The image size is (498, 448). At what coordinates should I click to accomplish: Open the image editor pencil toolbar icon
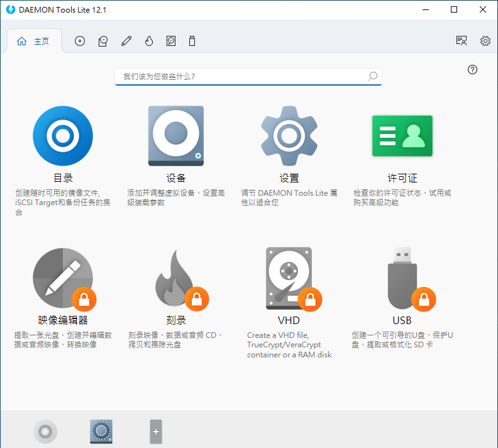pos(126,41)
